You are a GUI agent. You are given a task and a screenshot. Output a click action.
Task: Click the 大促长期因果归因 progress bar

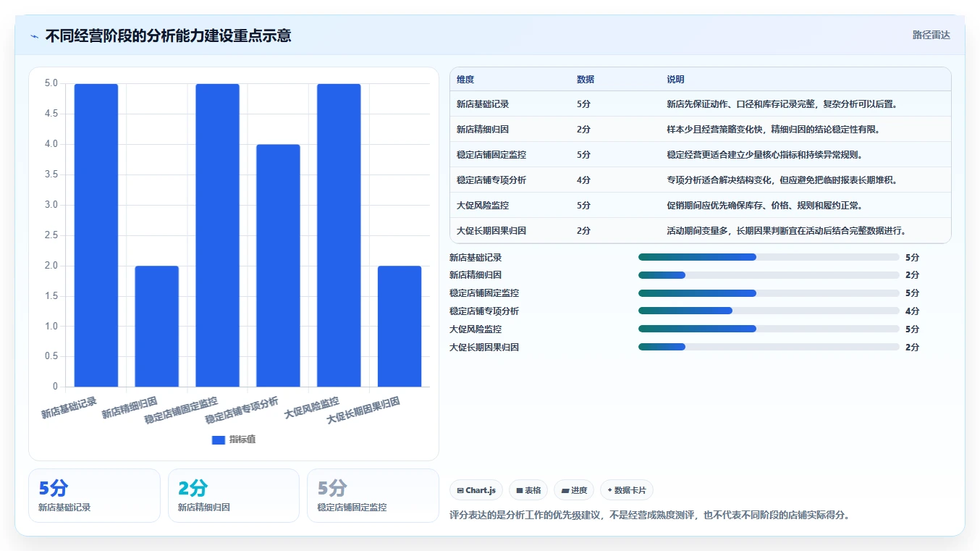[769, 347]
